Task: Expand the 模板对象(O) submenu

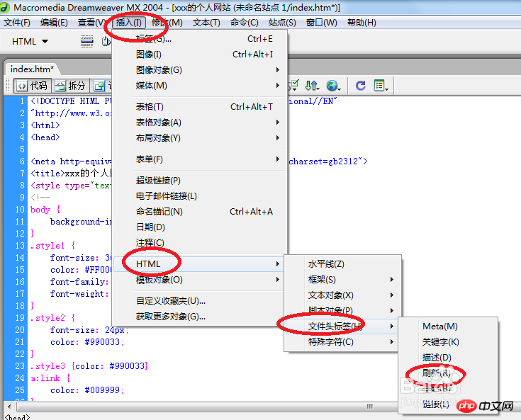Action: [200, 280]
